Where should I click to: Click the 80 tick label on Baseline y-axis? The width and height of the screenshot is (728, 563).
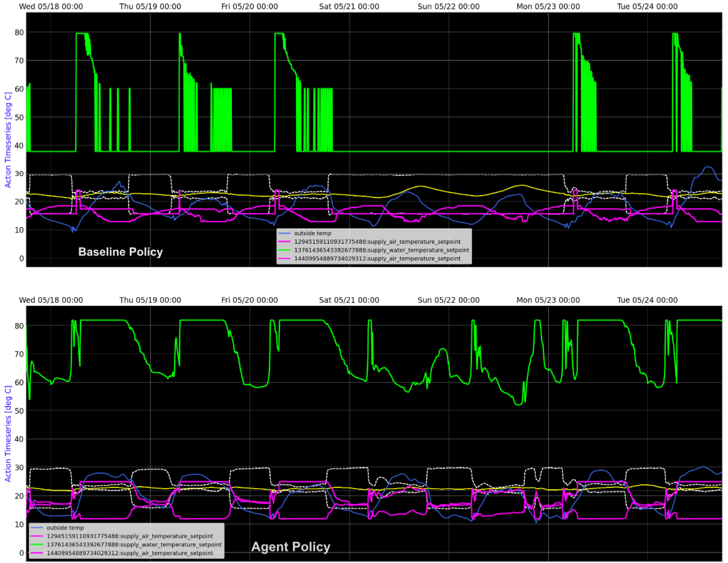[x=19, y=32]
